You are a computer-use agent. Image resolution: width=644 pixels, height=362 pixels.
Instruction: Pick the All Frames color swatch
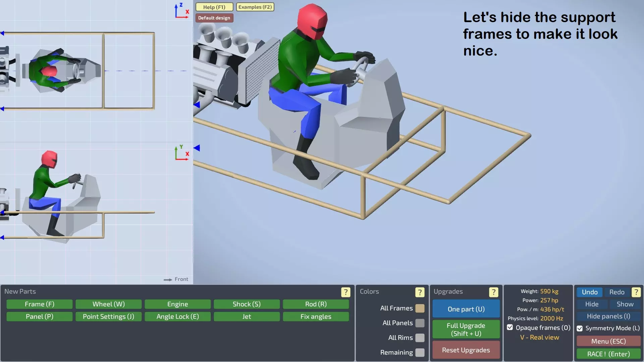pos(420,308)
